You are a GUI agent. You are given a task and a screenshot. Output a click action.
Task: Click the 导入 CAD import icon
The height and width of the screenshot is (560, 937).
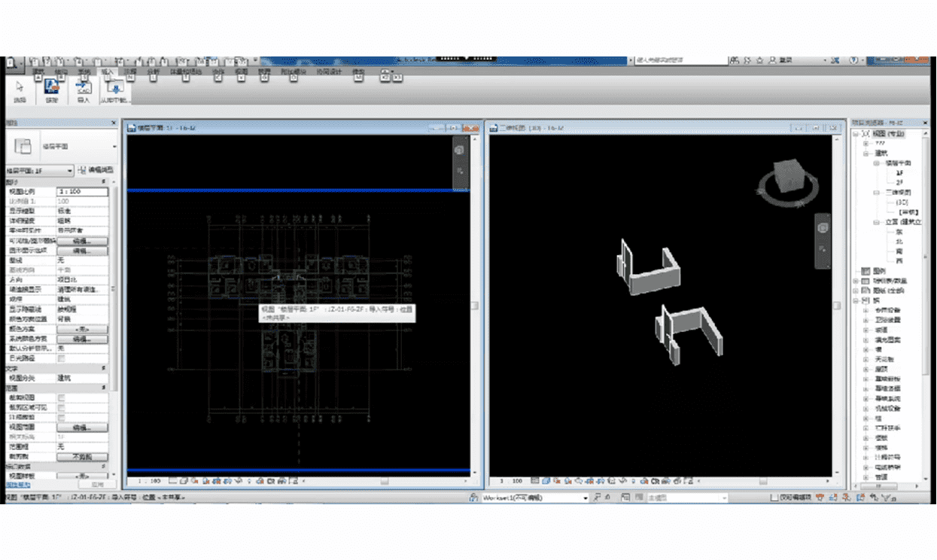coord(84,87)
